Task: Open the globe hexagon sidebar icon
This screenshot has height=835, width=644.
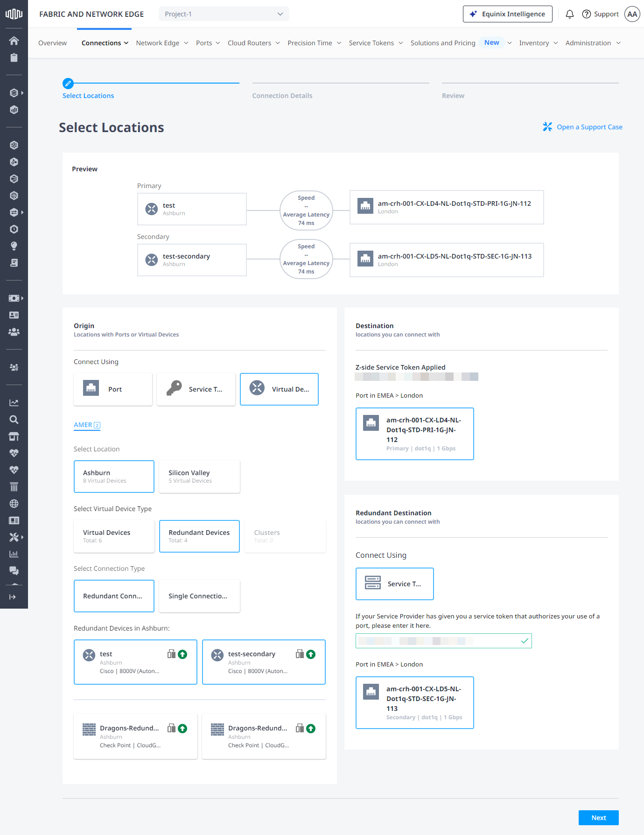Action: (14, 196)
